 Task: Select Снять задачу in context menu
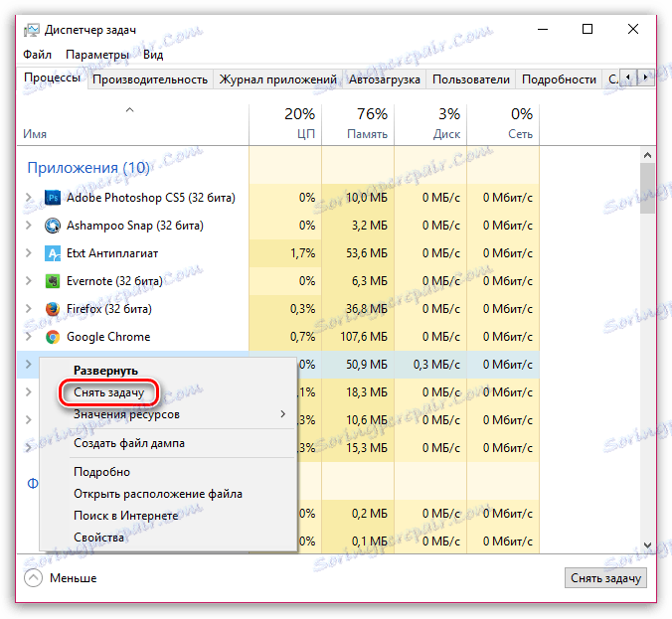(109, 392)
